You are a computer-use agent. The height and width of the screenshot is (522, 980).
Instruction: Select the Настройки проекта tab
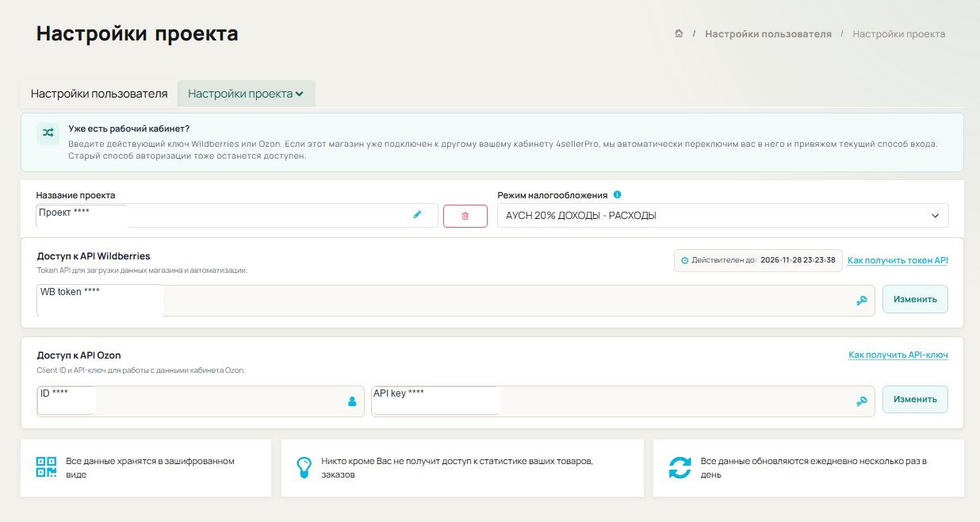tap(246, 94)
